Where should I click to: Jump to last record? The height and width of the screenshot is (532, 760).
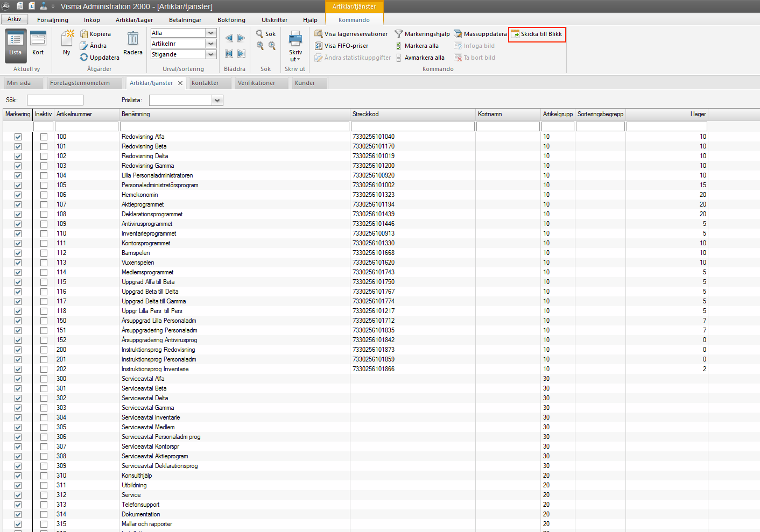pos(241,53)
